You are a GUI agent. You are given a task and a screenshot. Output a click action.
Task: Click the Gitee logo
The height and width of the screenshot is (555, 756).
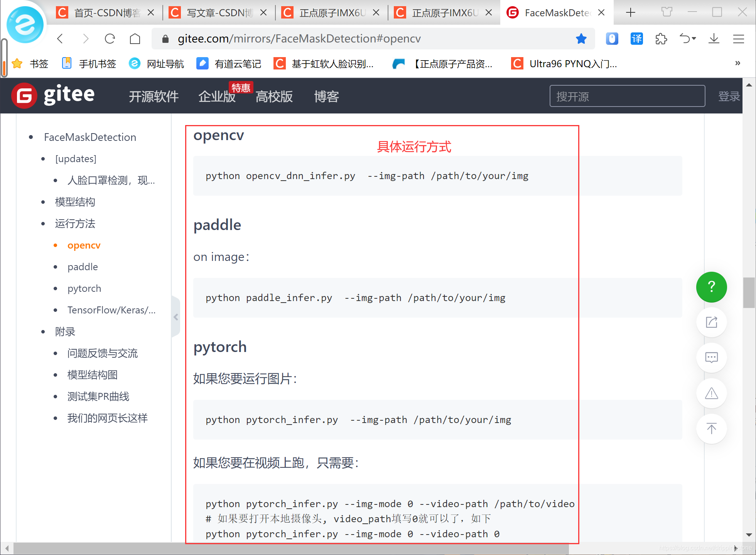(53, 95)
